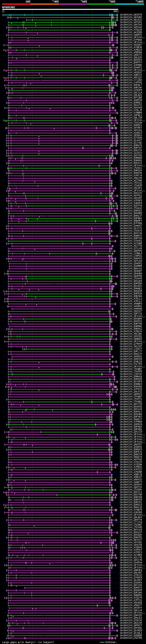
Task: Select the UniRef100_C5Z788 label
Action: [131, 638]
